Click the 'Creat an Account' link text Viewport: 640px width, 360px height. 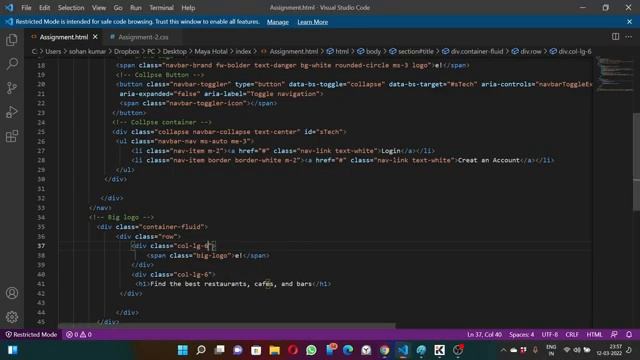[489, 160]
